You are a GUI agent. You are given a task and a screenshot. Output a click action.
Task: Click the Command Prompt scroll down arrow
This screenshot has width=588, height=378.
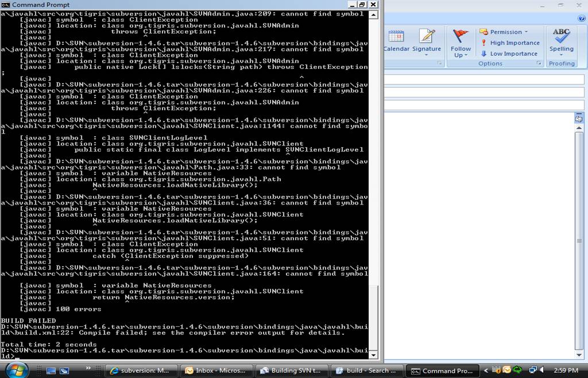click(x=373, y=355)
